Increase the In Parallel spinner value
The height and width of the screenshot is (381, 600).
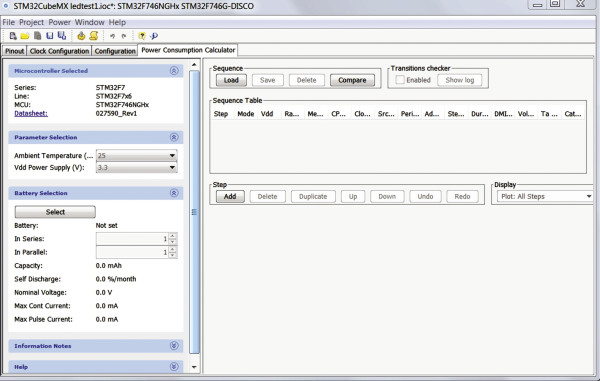click(173, 249)
